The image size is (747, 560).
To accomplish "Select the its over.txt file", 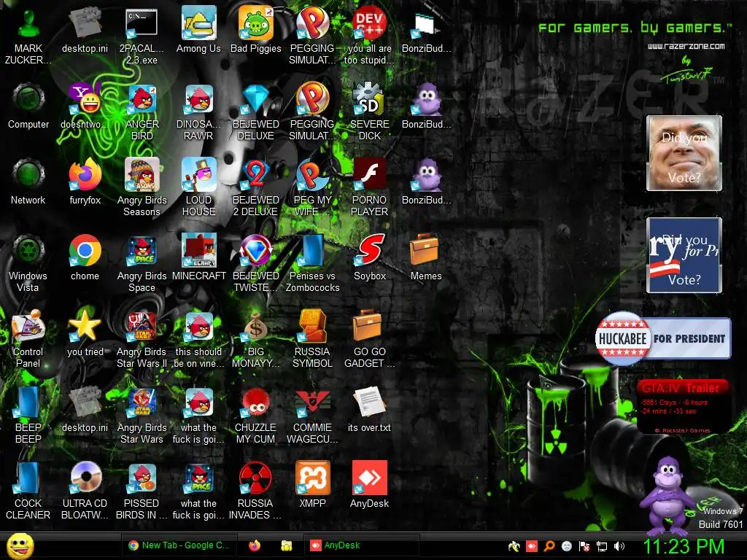I will [370, 409].
